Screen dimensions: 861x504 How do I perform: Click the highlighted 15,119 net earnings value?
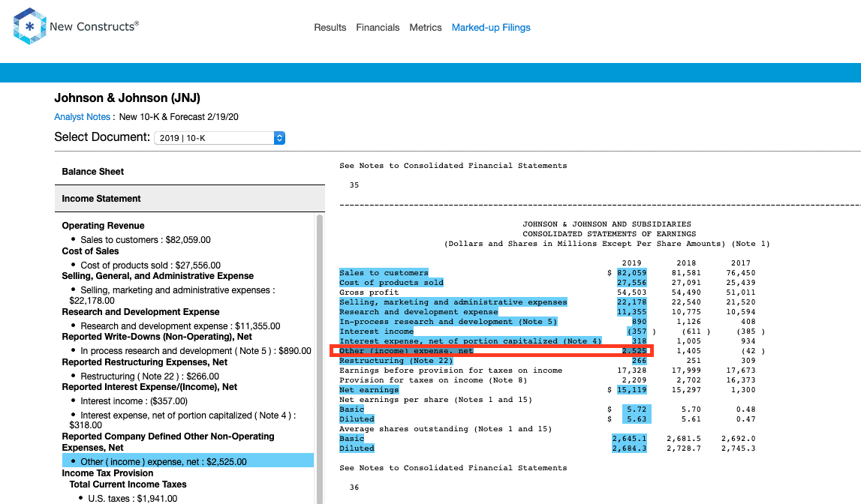point(631,390)
